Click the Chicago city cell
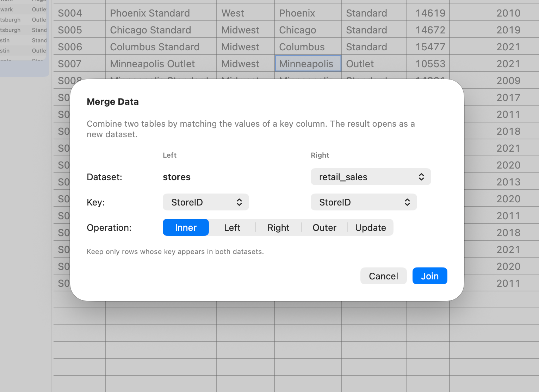The height and width of the screenshot is (392, 539). (308, 30)
